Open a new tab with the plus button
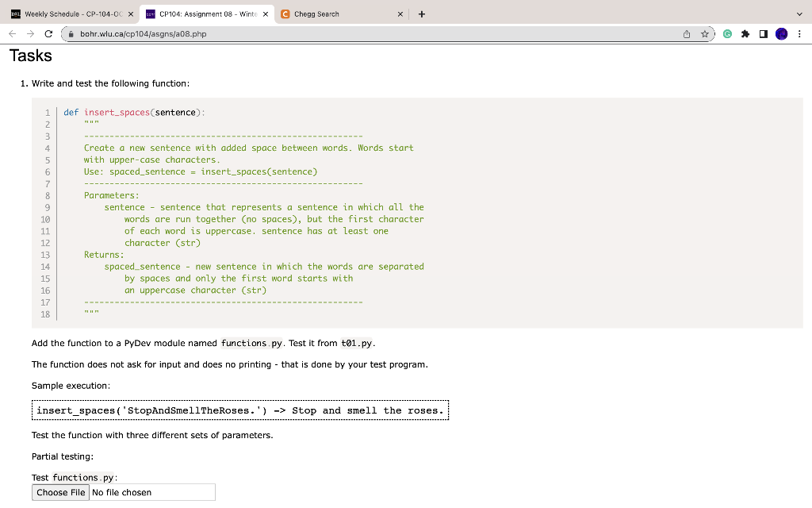812x508 pixels. point(421,13)
